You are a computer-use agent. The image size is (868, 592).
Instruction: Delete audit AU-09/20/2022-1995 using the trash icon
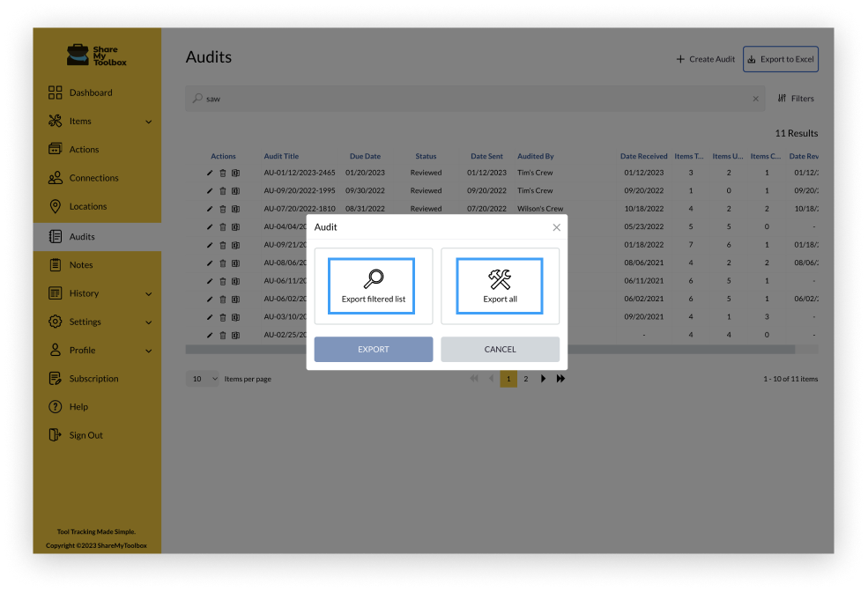(x=222, y=190)
